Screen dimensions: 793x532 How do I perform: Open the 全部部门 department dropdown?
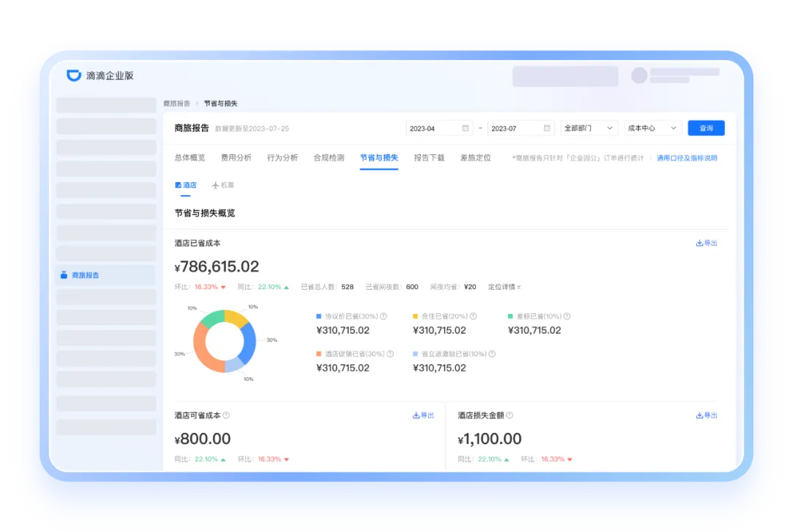(x=589, y=128)
